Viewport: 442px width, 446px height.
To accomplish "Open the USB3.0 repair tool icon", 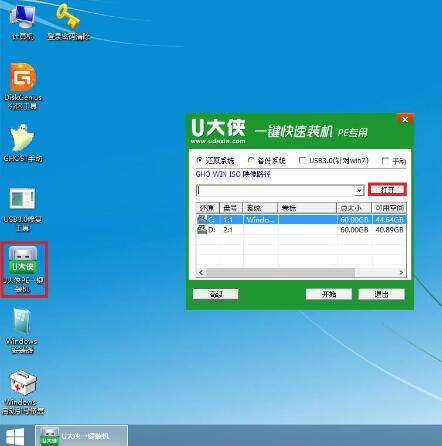I will pos(22,209).
